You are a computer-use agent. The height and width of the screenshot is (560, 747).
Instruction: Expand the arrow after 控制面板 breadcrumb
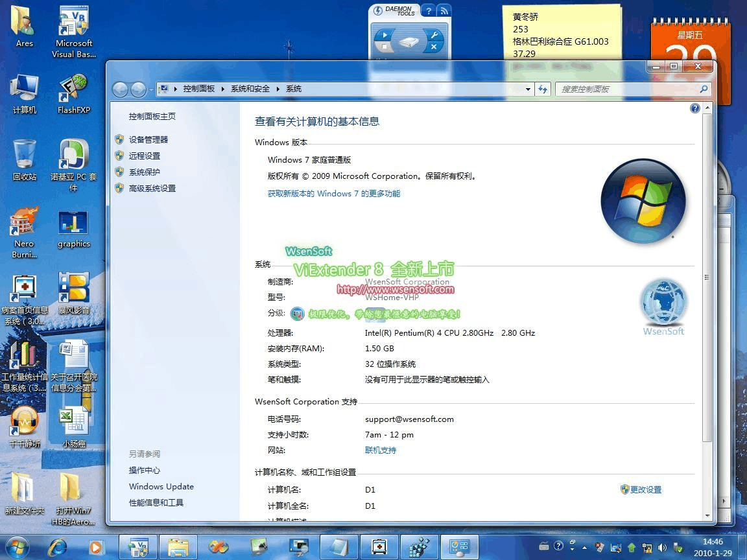[x=222, y=89]
